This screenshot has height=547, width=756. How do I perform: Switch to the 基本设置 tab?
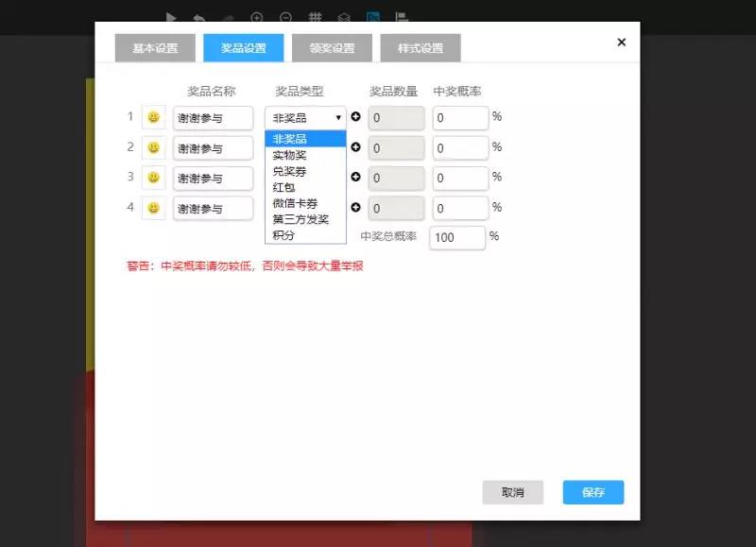[155, 48]
